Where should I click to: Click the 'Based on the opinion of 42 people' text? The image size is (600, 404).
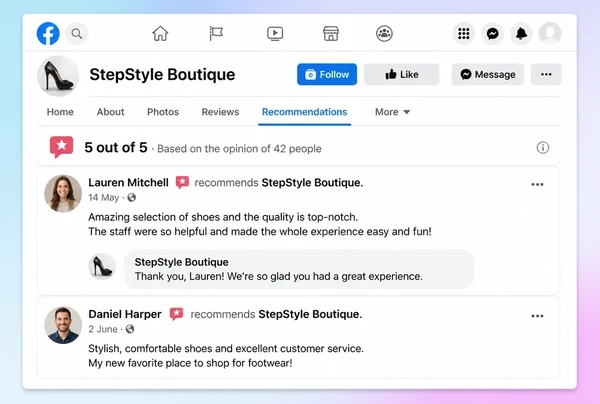239,148
